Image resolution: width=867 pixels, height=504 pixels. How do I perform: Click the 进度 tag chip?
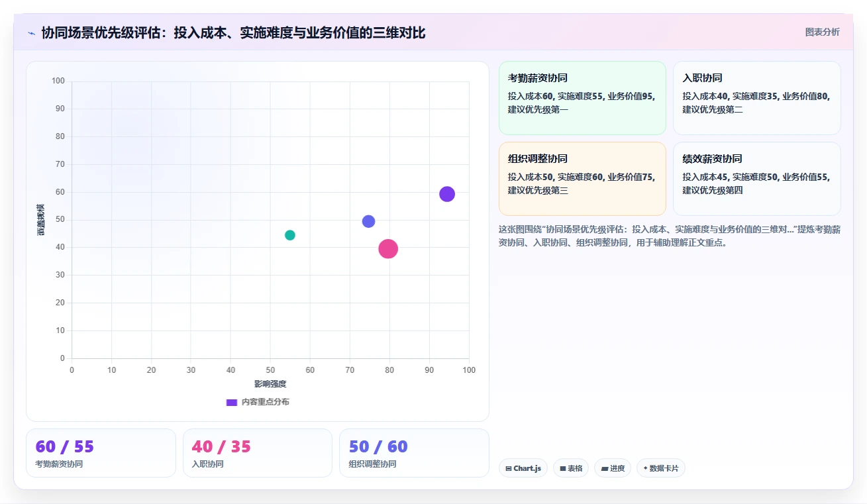(613, 468)
